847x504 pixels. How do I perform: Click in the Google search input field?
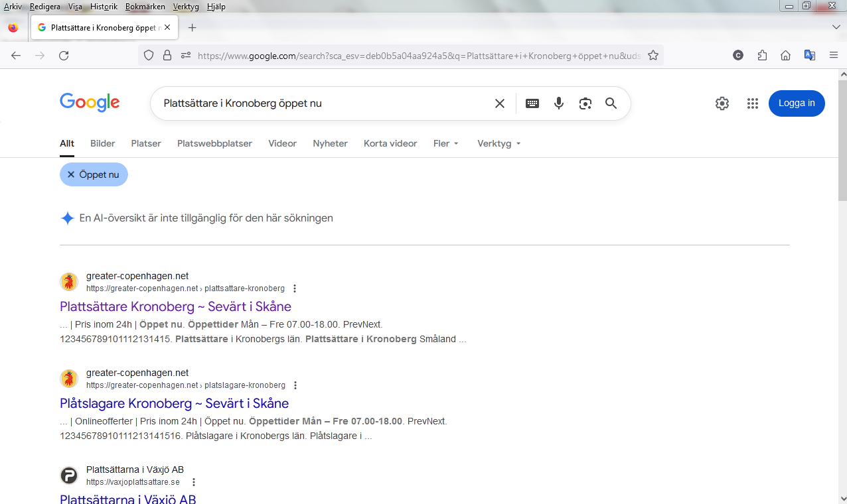[319, 103]
